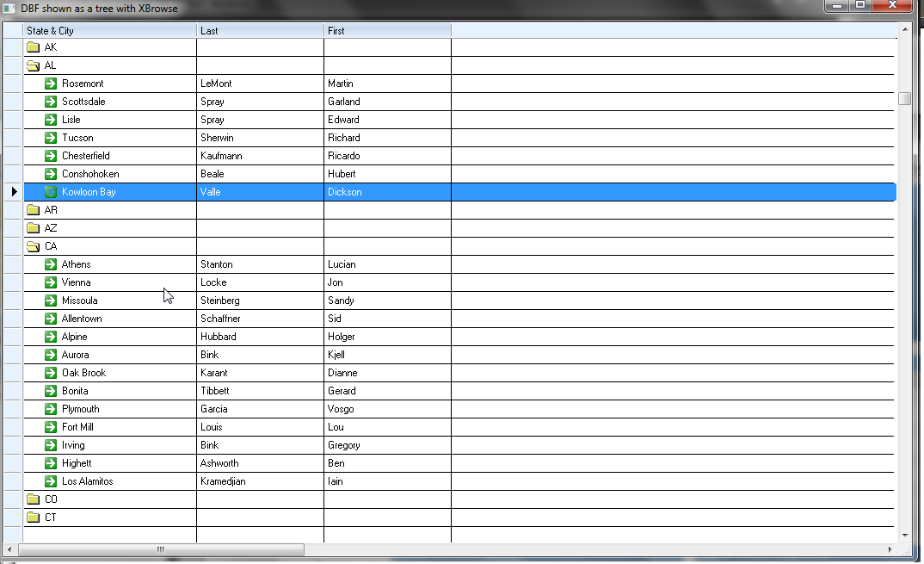Click the vertical scrollbar thumb

coord(904,98)
